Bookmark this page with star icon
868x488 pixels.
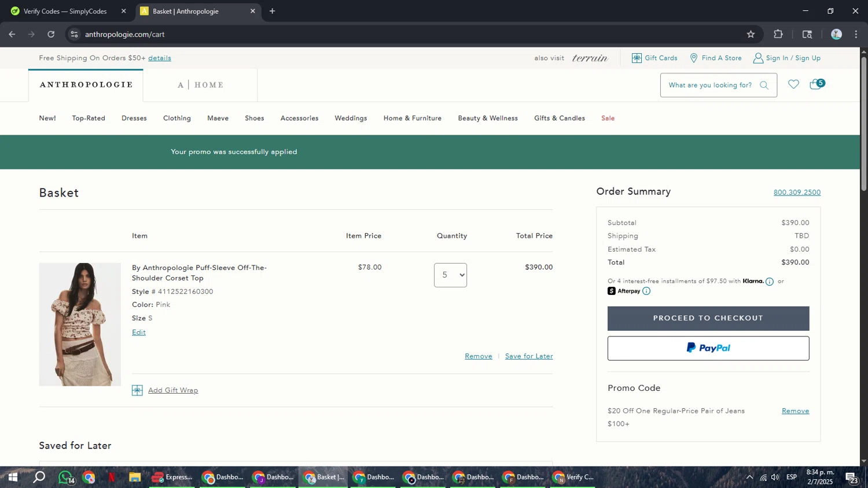click(x=751, y=35)
